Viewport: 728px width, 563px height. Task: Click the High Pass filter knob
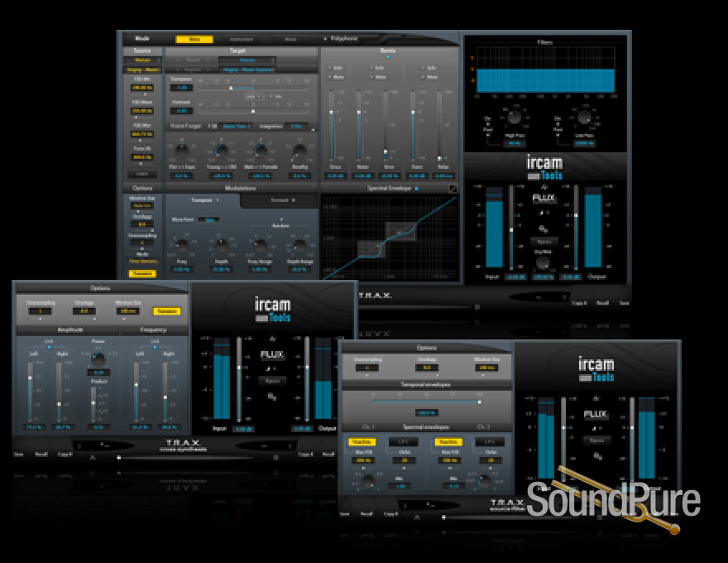tap(514, 117)
